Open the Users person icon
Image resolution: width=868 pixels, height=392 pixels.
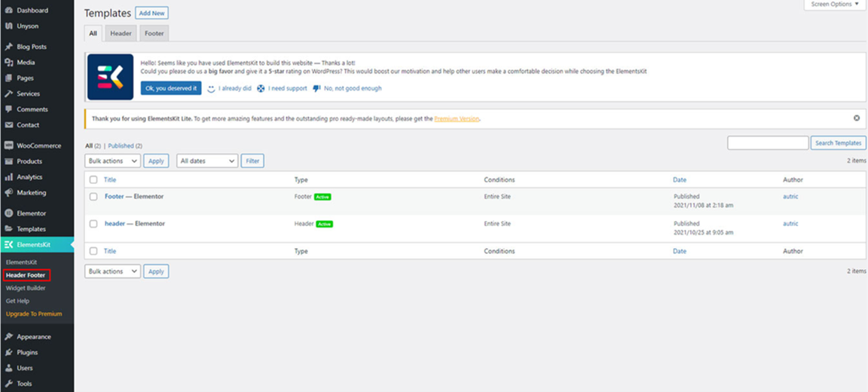tap(8, 368)
